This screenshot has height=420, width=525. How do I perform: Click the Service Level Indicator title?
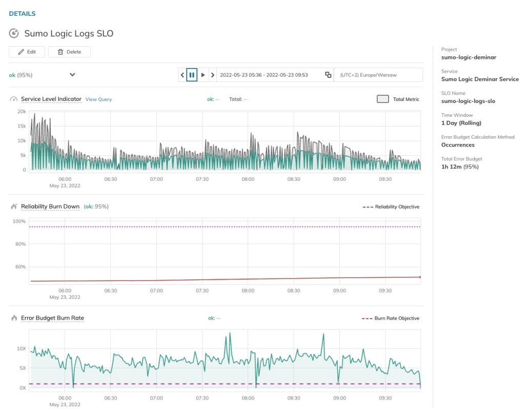[x=51, y=99]
